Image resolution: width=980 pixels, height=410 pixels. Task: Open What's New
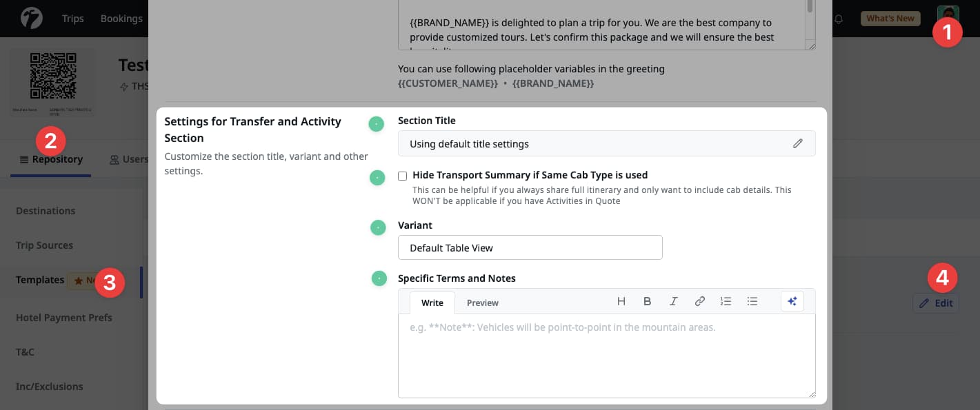(890, 19)
